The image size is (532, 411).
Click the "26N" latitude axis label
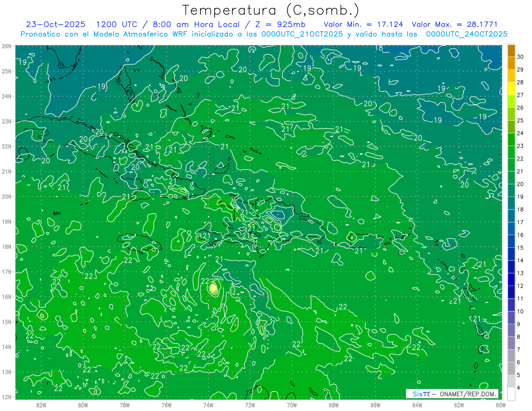[7, 46]
